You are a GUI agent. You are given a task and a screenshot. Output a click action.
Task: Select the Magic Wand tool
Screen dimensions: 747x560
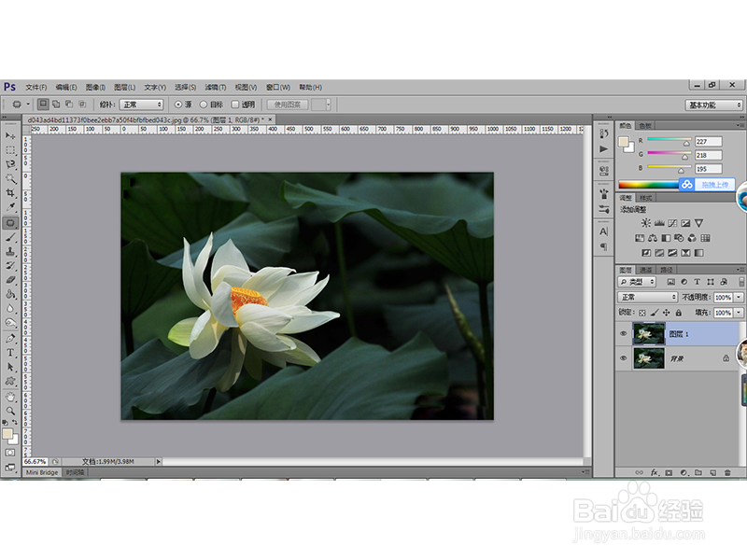coord(10,179)
